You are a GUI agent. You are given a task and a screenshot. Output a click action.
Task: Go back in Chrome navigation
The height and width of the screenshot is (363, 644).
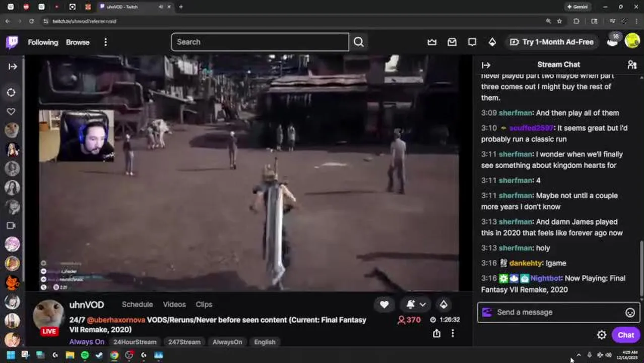pos(8,21)
